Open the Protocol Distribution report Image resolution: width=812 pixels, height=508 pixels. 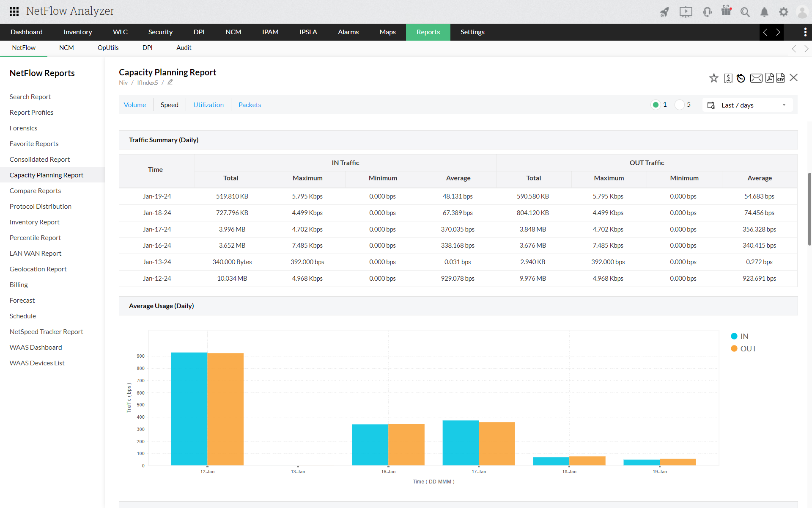click(40, 206)
